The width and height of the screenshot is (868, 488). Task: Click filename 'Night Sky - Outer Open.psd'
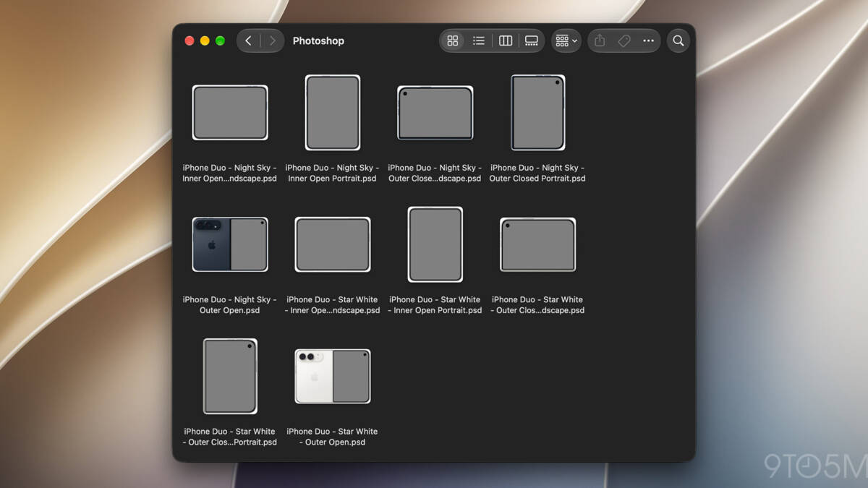point(229,305)
